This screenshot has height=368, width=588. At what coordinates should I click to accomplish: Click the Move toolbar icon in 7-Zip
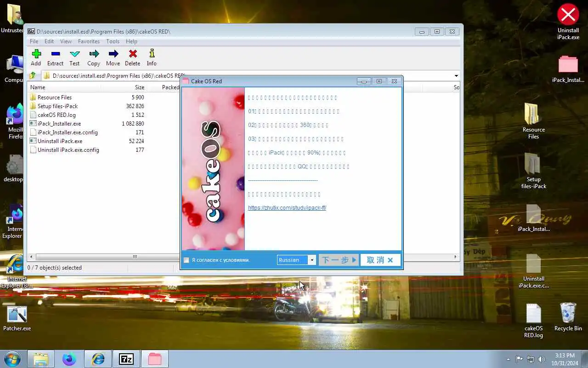(113, 58)
